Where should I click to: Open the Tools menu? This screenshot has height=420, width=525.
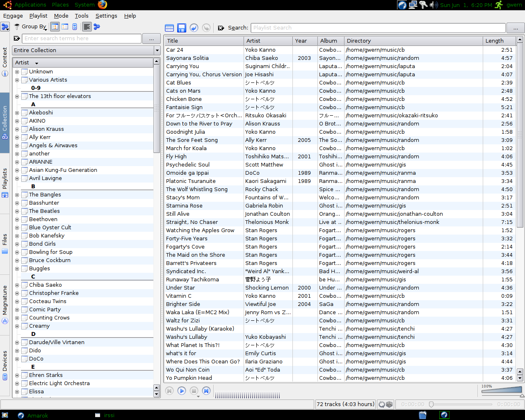pyautogui.click(x=82, y=16)
